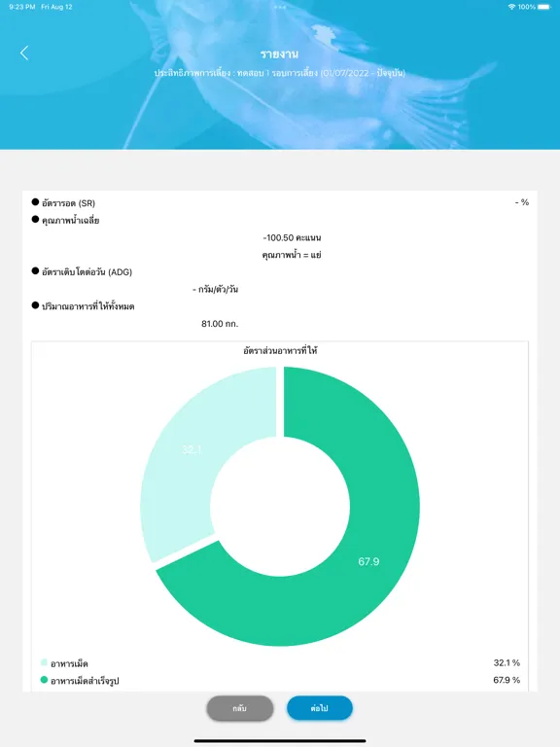Click the อัตรารอด (SR) label
Image resolution: width=560 pixels, height=747 pixels.
coord(69,203)
